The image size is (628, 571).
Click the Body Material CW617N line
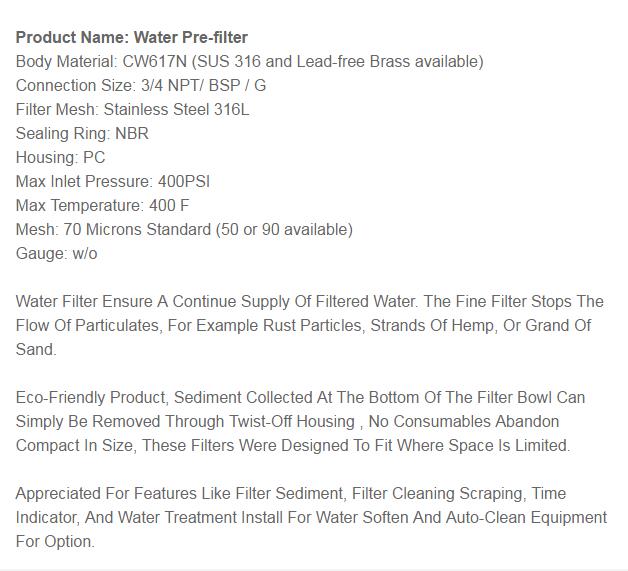tap(250, 62)
